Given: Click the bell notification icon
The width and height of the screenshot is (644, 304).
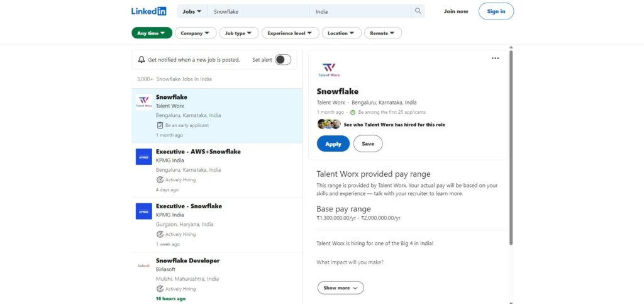Looking at the screenshot, I should [142, 60].
